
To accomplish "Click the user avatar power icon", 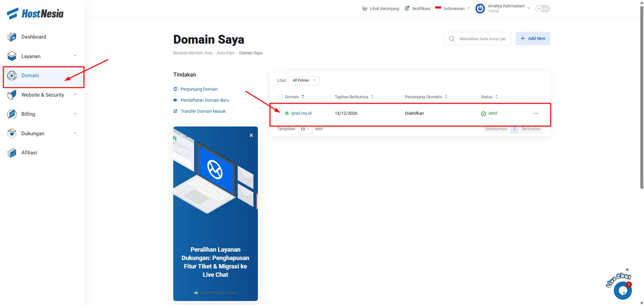I will (480, 9).
